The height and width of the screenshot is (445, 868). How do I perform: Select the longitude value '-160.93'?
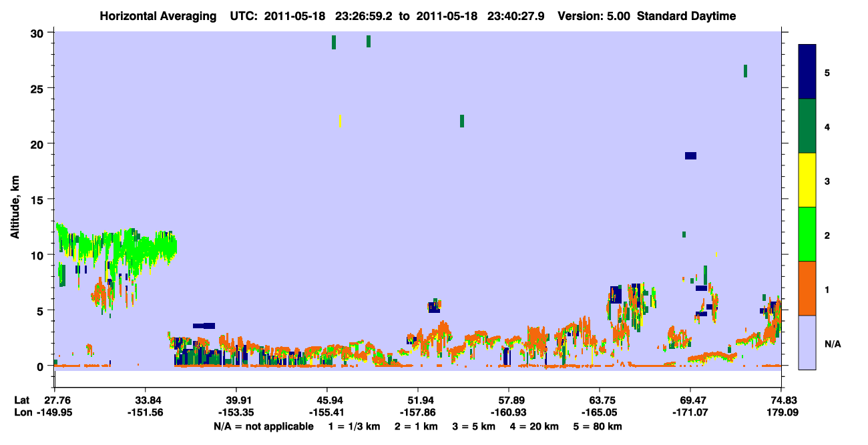pos(509,412)
